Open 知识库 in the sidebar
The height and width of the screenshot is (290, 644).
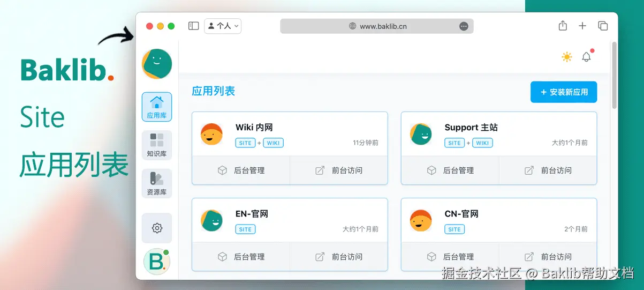click(x=157, y=145)
